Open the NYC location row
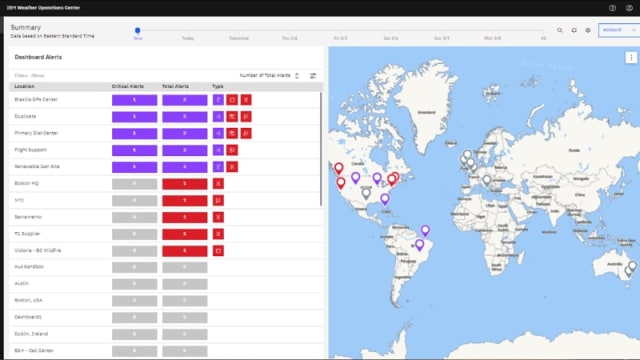 19,200
